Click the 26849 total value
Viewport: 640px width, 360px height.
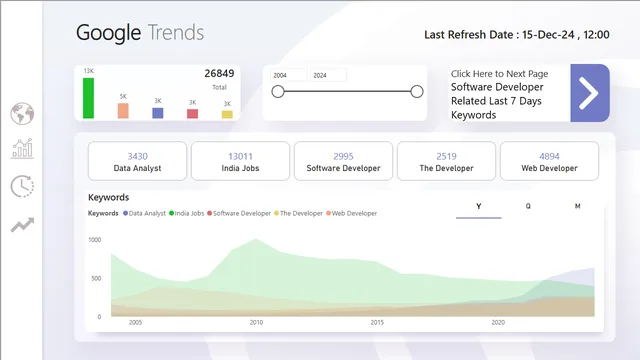point(219,73)
